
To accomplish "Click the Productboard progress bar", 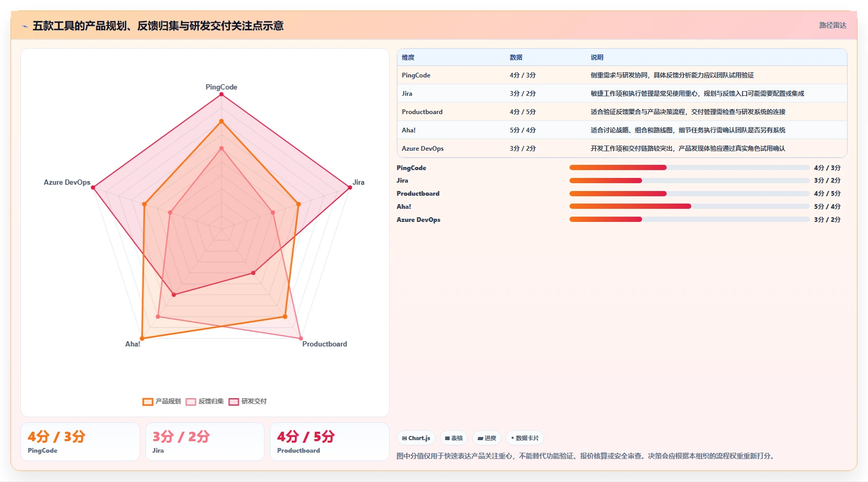I will 689,194.
